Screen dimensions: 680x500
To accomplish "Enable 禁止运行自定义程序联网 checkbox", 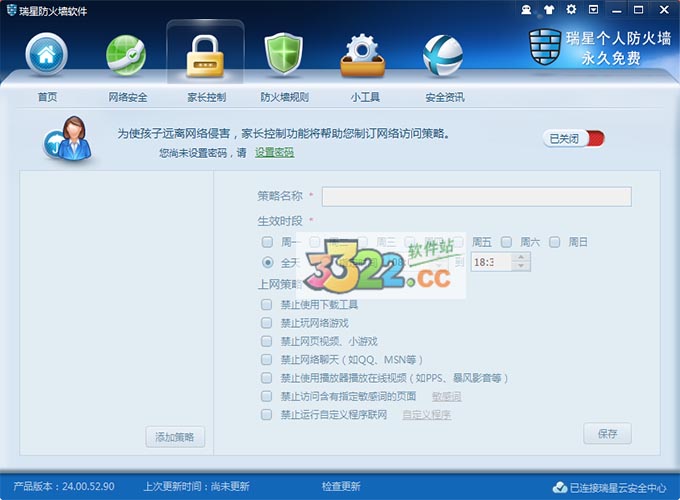I will 266,415.
